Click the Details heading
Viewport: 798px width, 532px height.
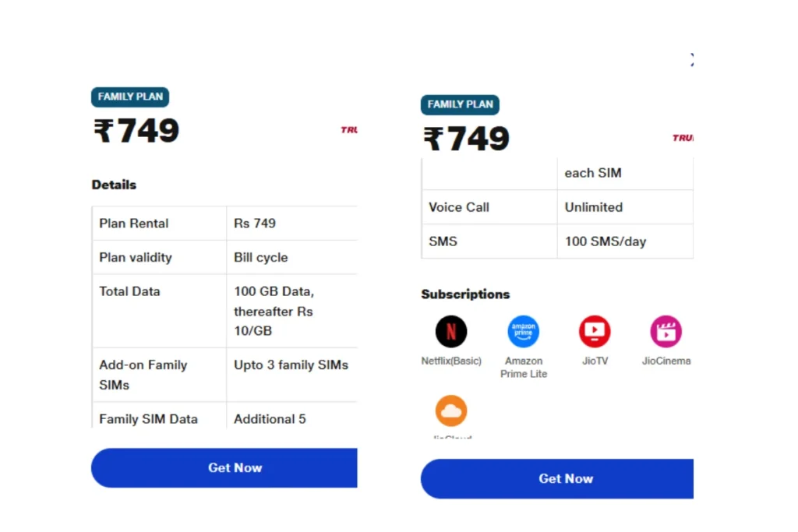tap(114, 185)
